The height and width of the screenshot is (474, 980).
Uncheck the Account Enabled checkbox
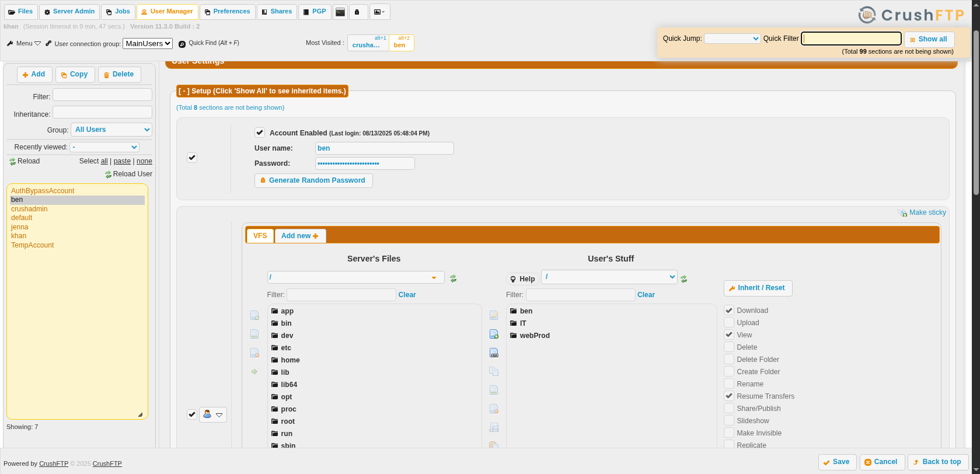tap(260, 133)
